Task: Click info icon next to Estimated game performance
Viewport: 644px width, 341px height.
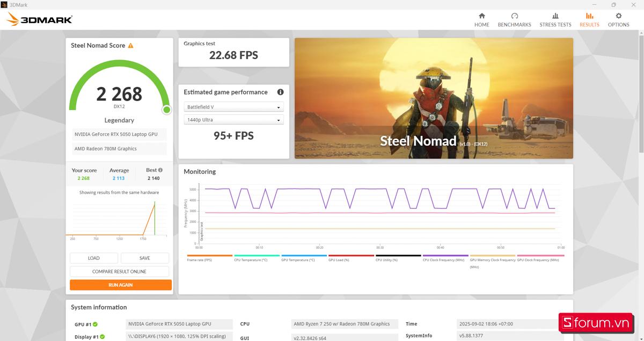Action: pyautogui.click(x=280, y=92)
